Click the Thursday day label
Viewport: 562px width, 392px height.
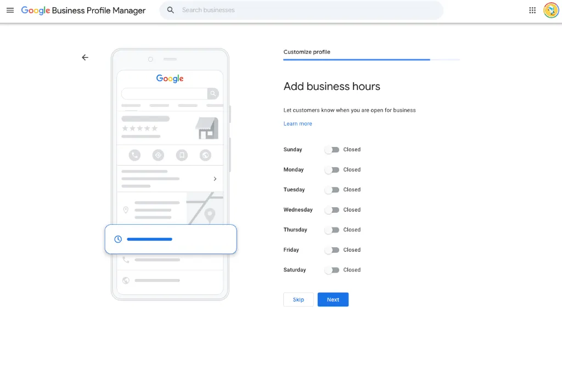coord(295,230)
